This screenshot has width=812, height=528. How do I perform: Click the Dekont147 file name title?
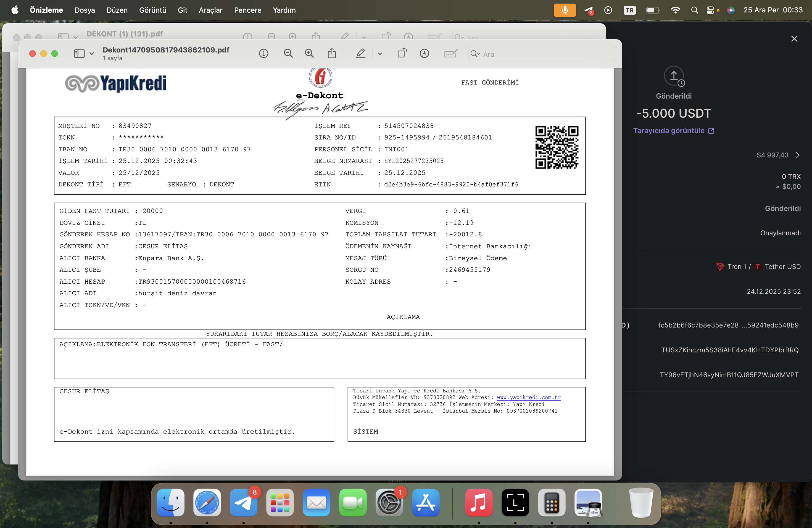click(166, 50)
